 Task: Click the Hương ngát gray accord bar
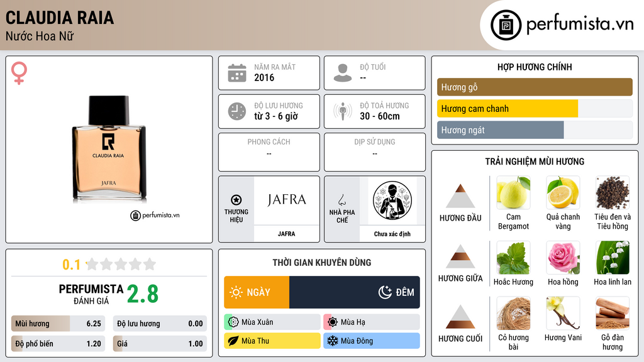(x=500, y=130)
